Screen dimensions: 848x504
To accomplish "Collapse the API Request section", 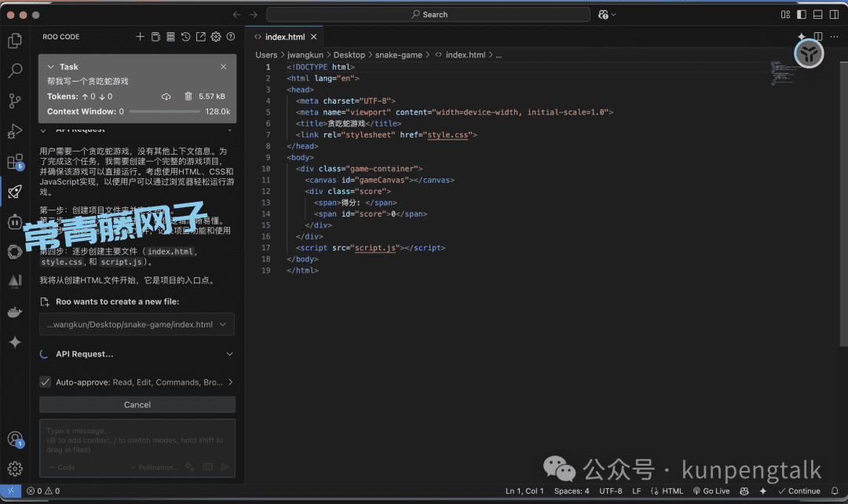I will point(229,353).
